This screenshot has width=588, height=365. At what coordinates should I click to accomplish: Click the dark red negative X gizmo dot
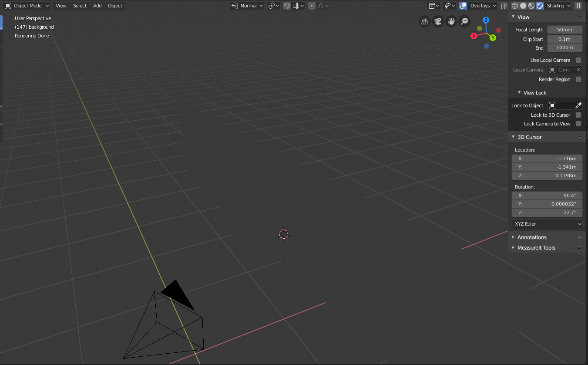[x=498, y=30]
